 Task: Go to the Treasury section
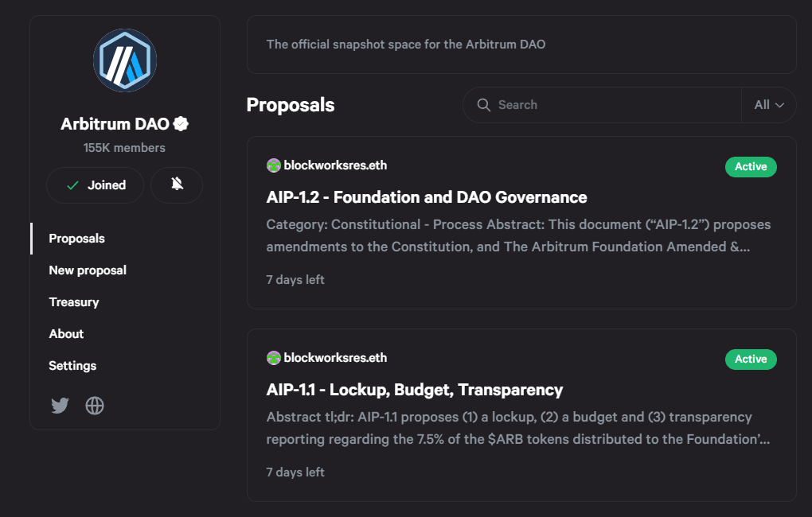74,302
